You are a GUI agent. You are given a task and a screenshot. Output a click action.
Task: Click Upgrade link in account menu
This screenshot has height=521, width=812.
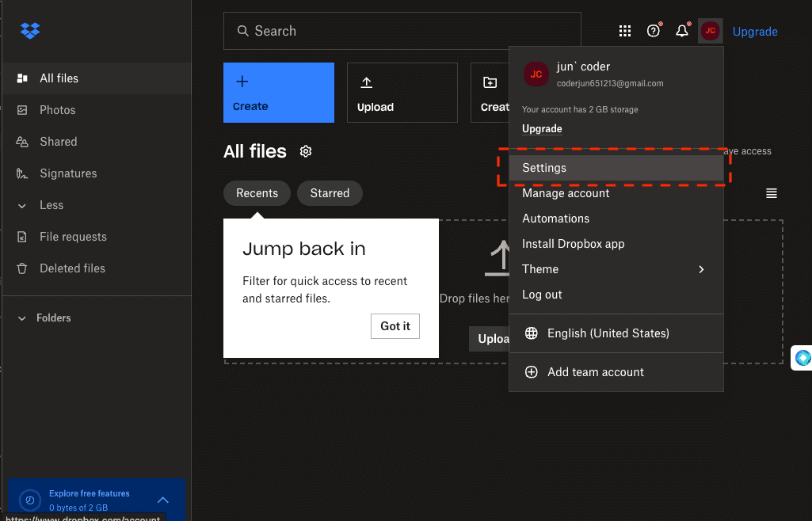[542, 129]
